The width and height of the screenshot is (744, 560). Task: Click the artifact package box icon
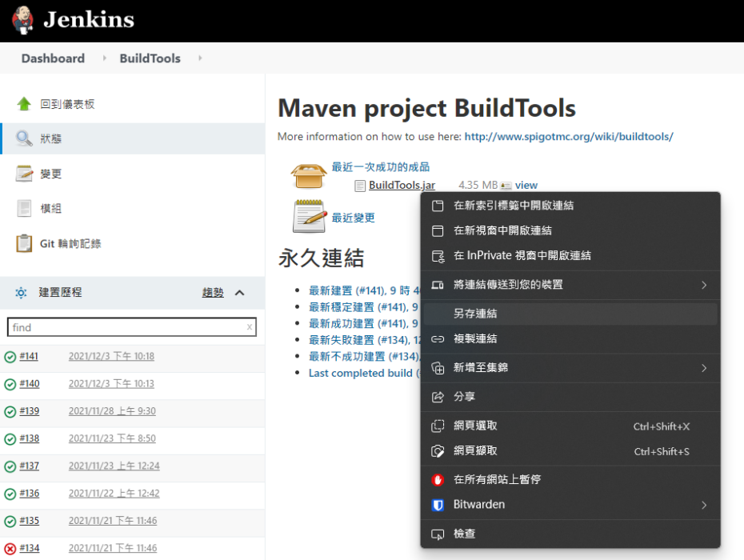(309, 176)
